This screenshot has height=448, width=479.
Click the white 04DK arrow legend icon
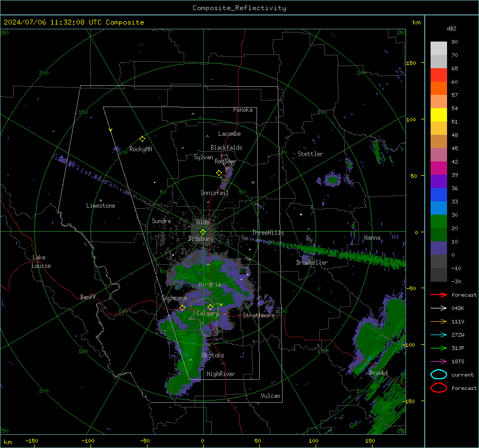point(439,308)
